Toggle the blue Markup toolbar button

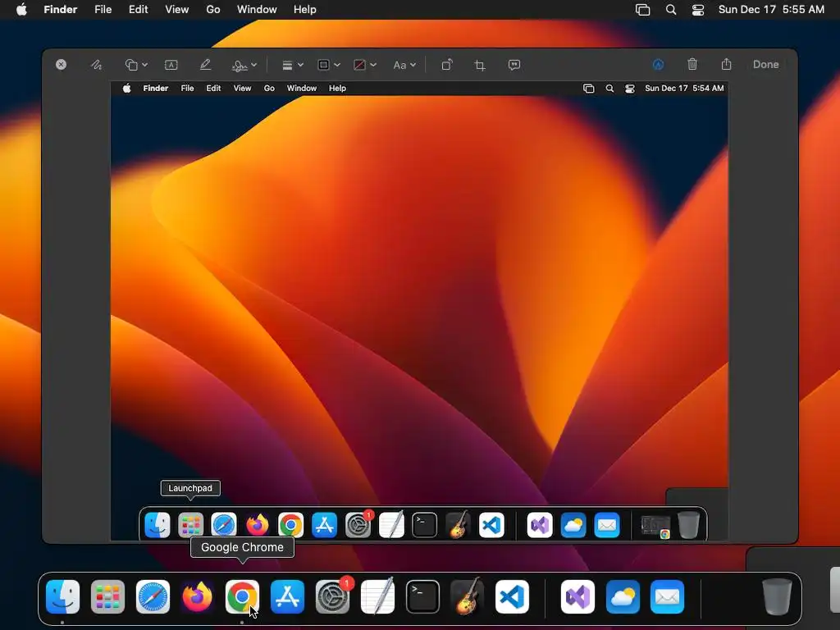pyautogui.click(x=659, y=65)
